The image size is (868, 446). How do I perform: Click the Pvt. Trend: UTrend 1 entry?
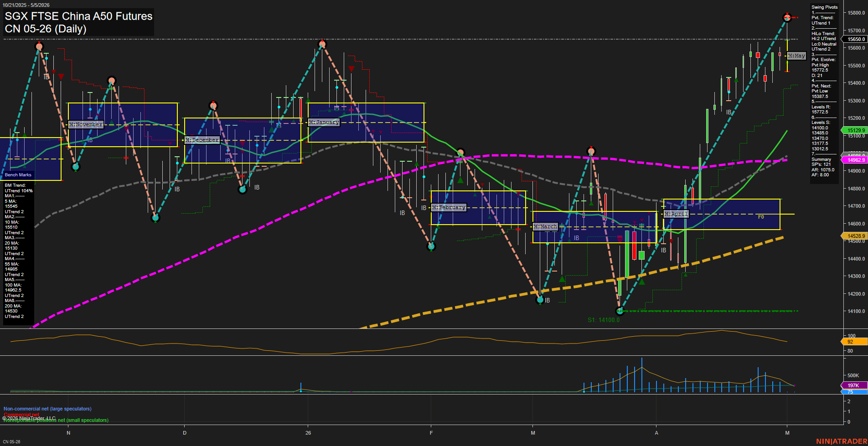(822, 21)
